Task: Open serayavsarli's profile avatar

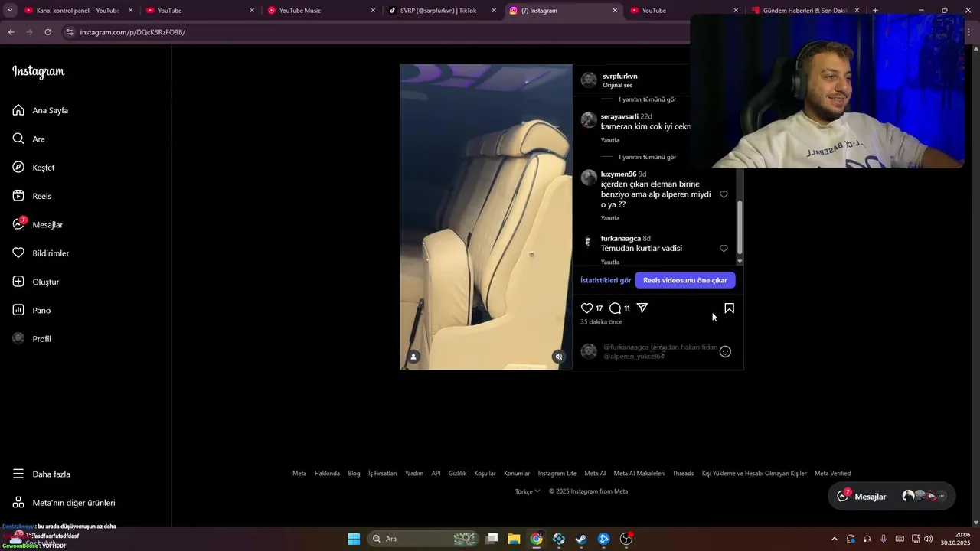Action: [x=589, y=120]
